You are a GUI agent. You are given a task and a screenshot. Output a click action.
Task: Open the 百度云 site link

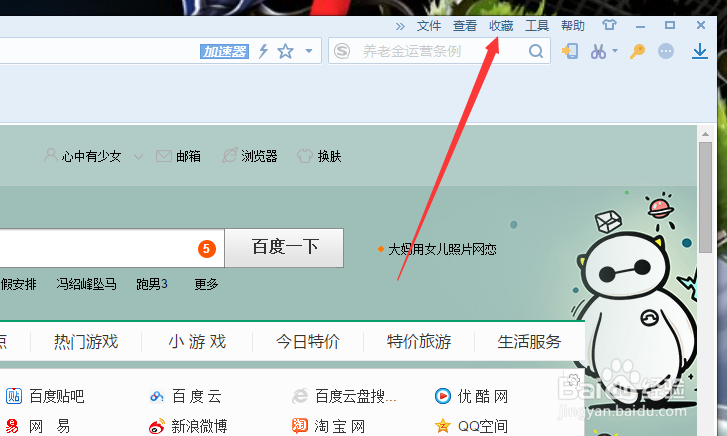click(x=197, y=396)
